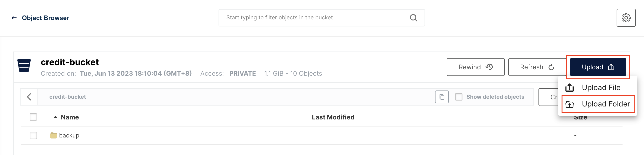The height and width of the screenshot is (155, 644).
Task: Click the backup folder icon
Action: (x=53, y=135)
